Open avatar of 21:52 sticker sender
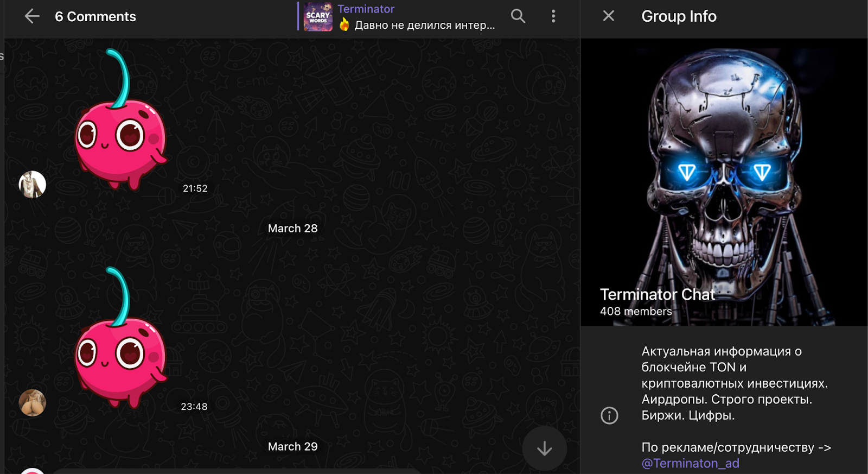The image size is (868, 474). tap(33, 185)
